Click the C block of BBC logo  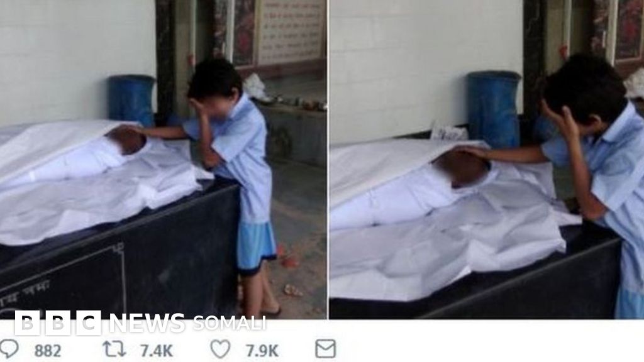tap(88, 323)
